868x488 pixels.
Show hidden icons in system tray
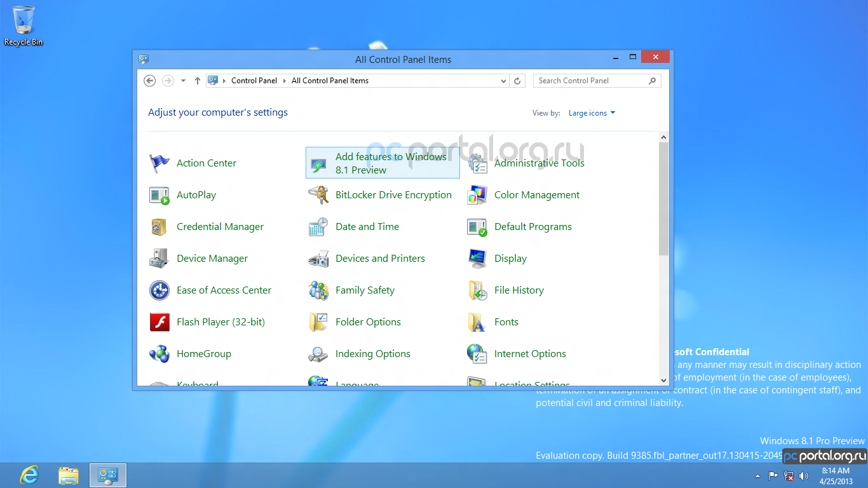coord(757,476)
